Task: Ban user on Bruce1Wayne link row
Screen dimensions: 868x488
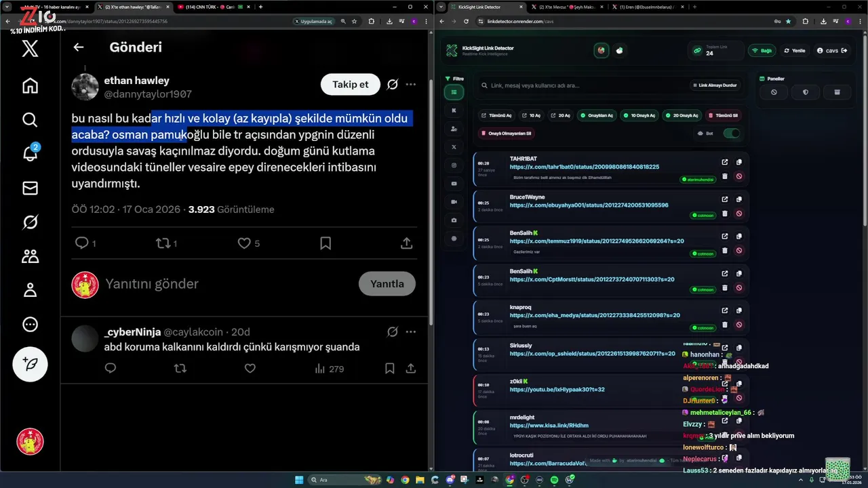Action: click(739, 213)
